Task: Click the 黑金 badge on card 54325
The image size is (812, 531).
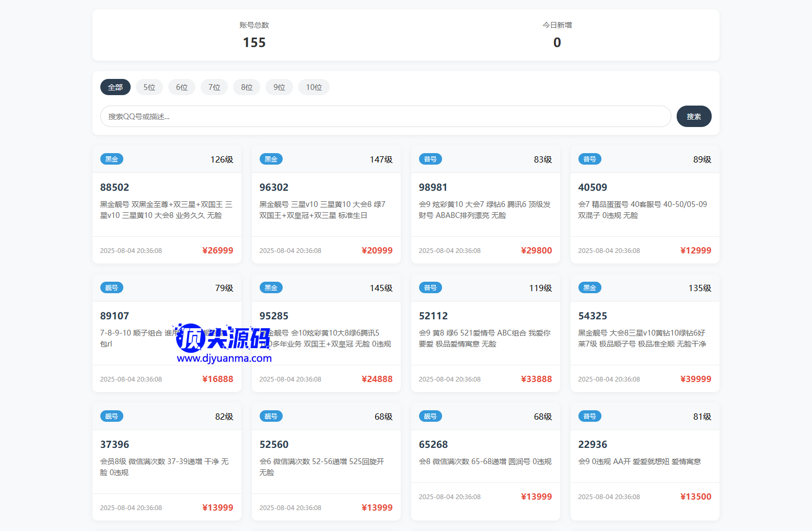Action: [589, 288]
